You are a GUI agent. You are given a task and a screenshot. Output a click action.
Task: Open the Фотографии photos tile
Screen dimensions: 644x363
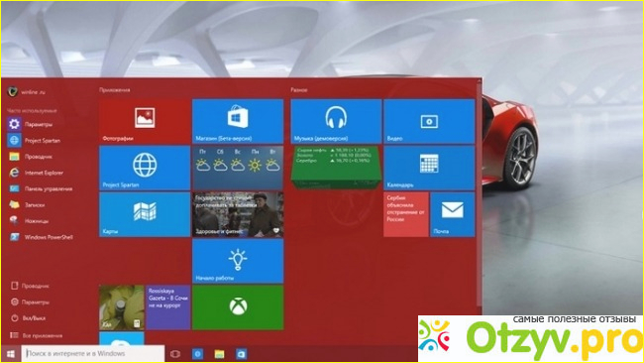click(x=145, y=121)
